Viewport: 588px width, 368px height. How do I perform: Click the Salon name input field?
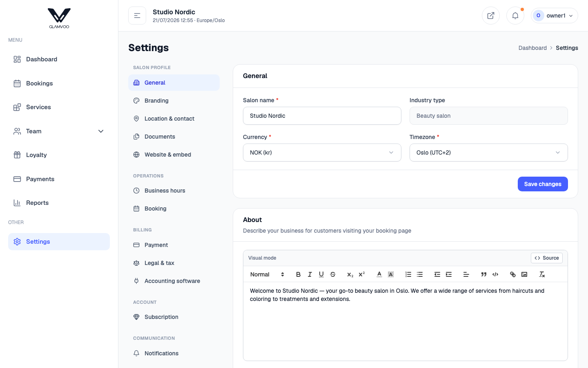pos(322,116)
